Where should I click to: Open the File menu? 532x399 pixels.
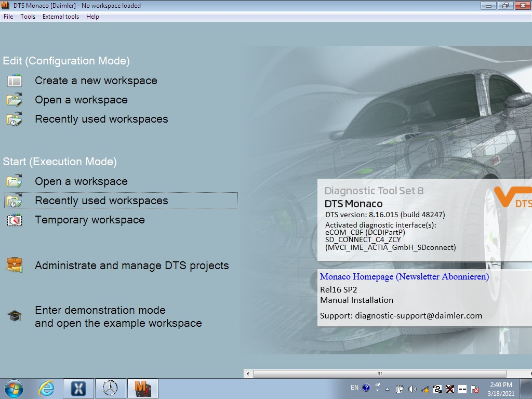[8, 17]
